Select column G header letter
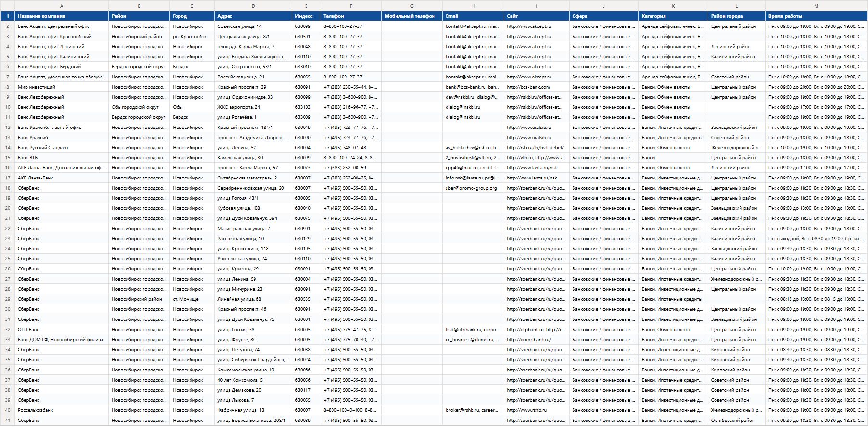This screenshot has height=434, width=868. tap(412, 6)
